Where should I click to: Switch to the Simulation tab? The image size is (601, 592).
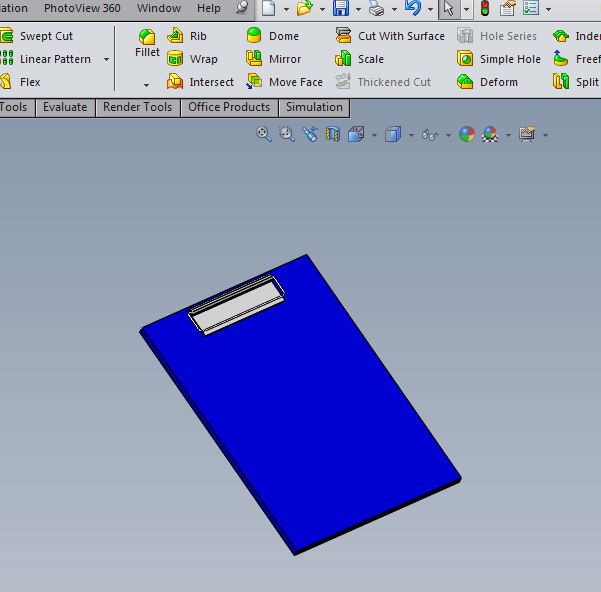[x=314, y=107]
